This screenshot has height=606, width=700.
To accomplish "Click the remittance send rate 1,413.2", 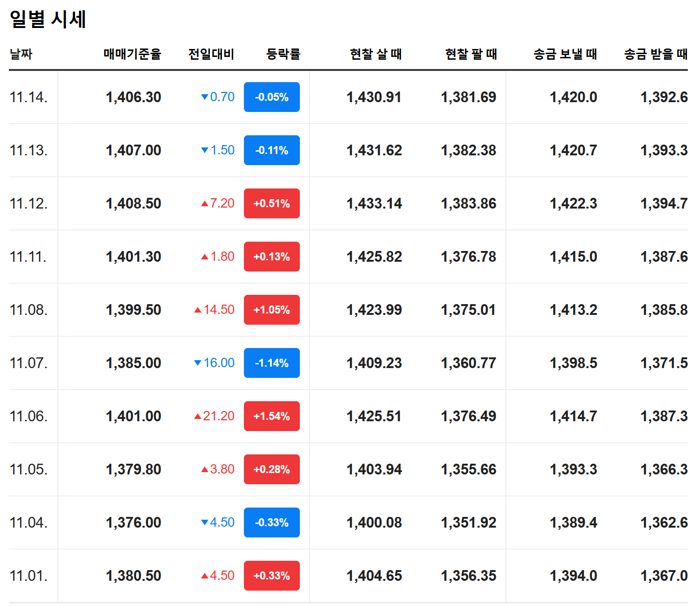I will pos(574,310).
